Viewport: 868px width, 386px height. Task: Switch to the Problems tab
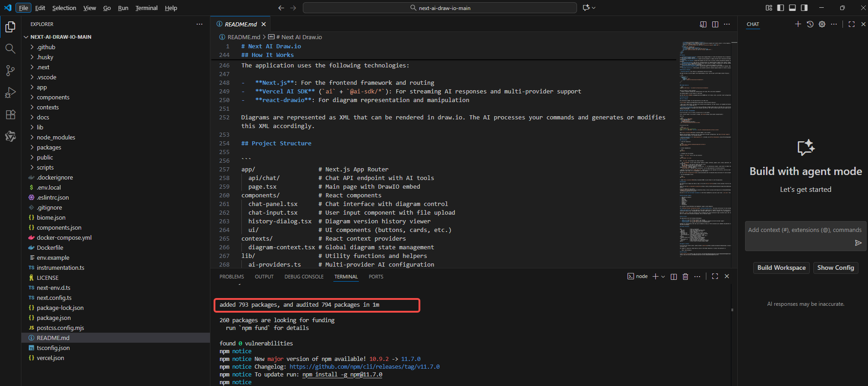coord(232,277)
